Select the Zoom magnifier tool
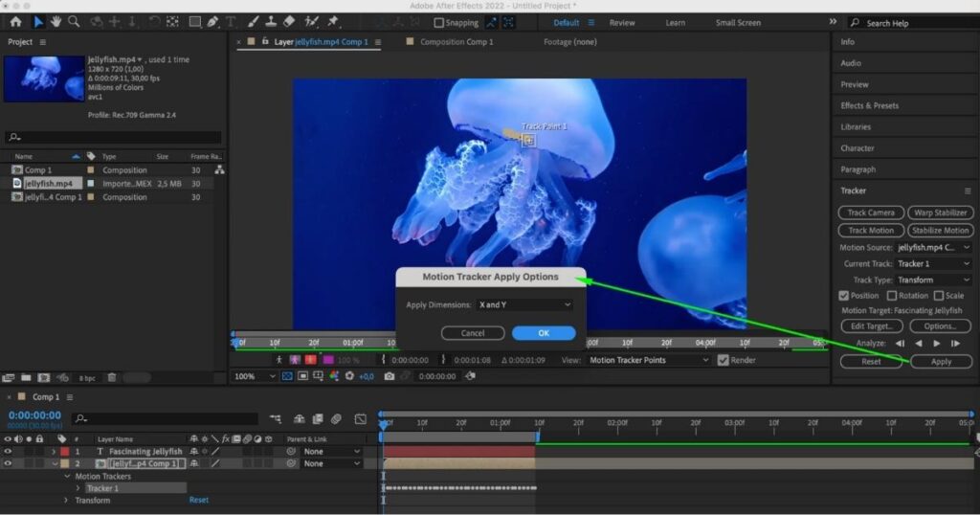Viewport: 980px width, 515px height. pos(73,22)
